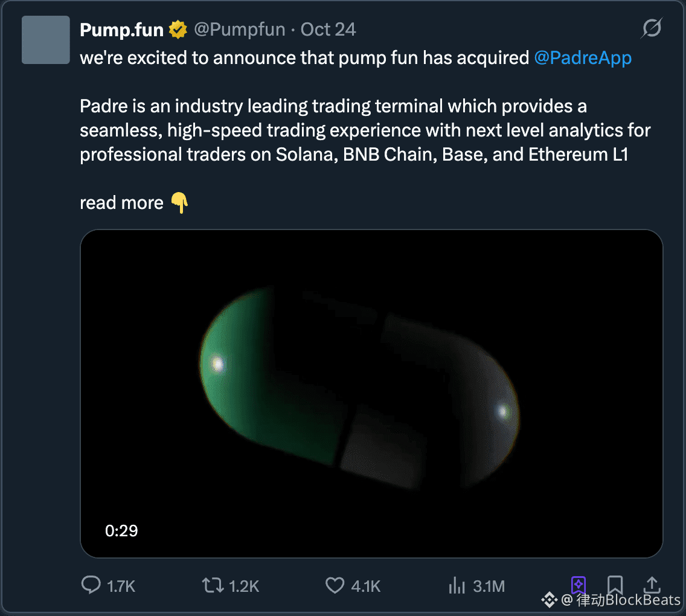This screenshot has width=686, height=616.
Task: Click the 0:29 video duration label
Action: (121, 531)
